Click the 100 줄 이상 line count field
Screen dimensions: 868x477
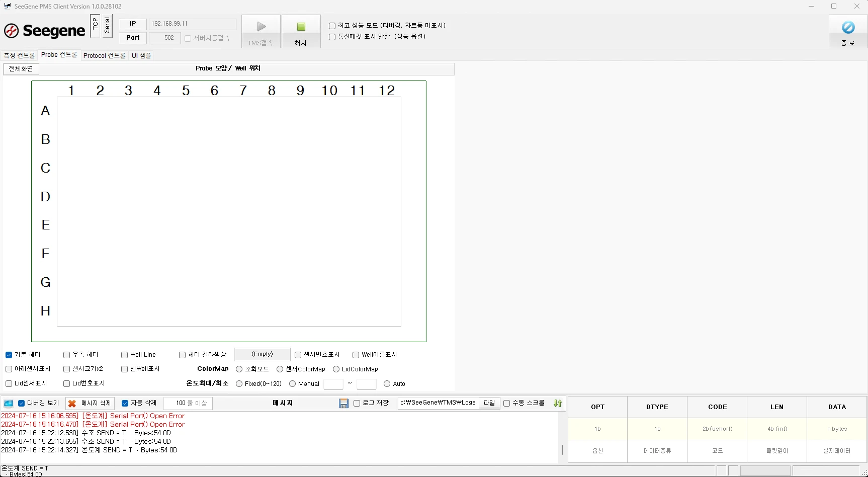click(x=188, y=403)
